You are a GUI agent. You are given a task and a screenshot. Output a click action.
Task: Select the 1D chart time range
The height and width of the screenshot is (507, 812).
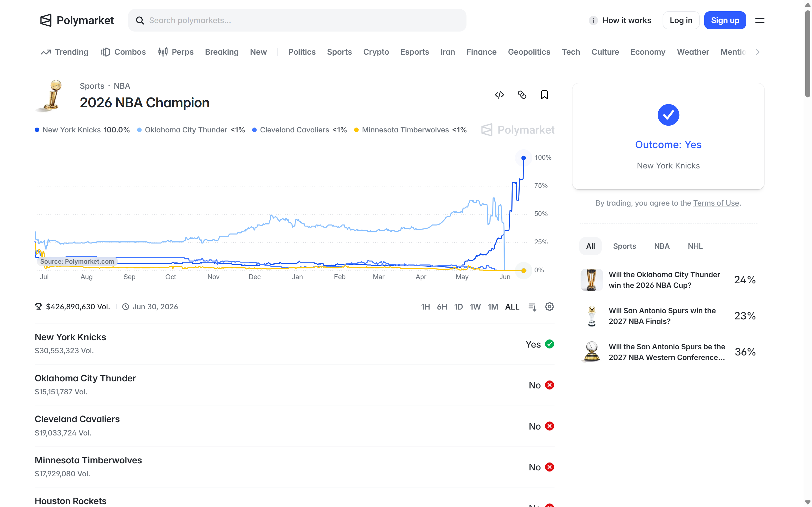coord(458,307)
